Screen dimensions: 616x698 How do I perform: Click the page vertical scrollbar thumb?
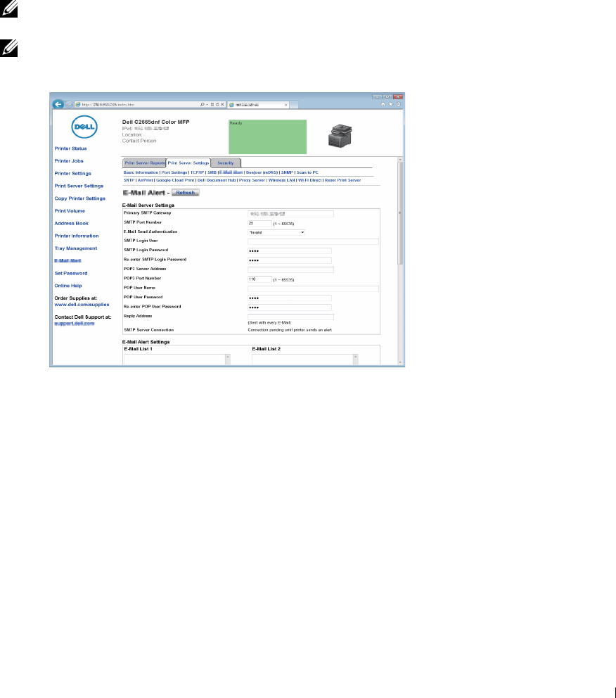[x=400, y=214]
